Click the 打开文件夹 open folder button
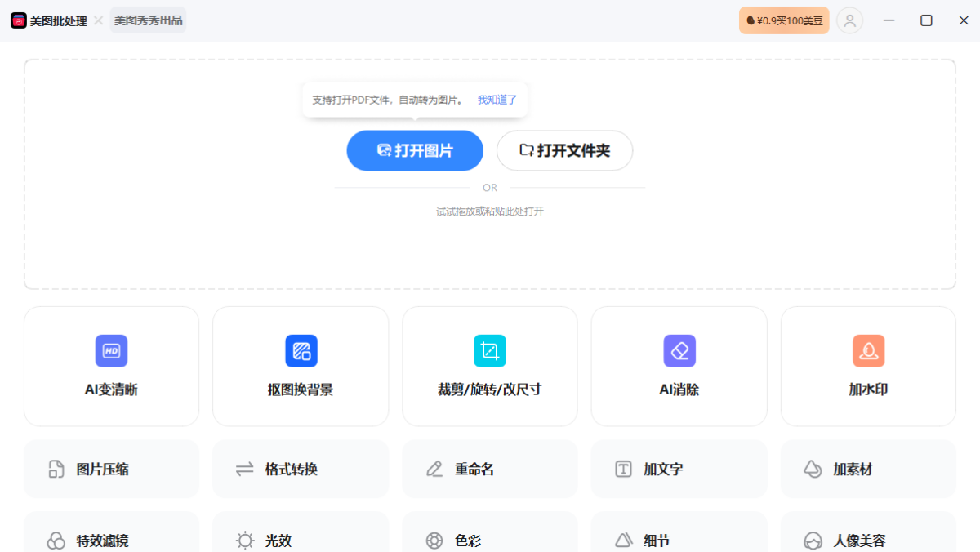Viewport: 980px width, 552px height. [x=564, y=150]
